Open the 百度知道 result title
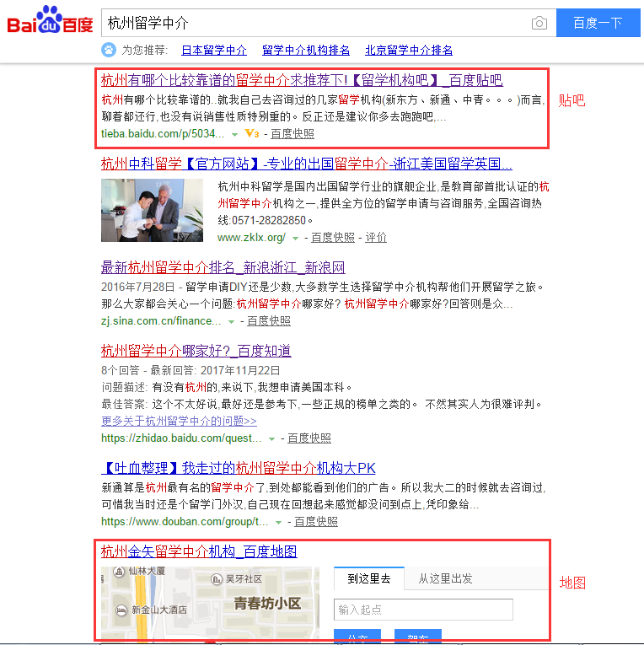Image resolution: width=644 pixels, height=645 pixels. (196, 351)
